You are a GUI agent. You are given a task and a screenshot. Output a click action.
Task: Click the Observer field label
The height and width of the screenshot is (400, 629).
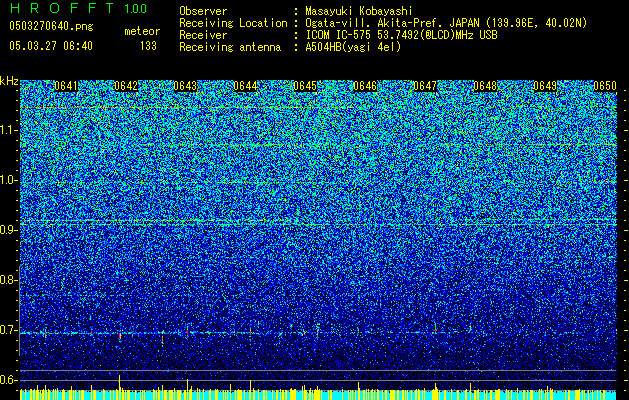(203, 11)
